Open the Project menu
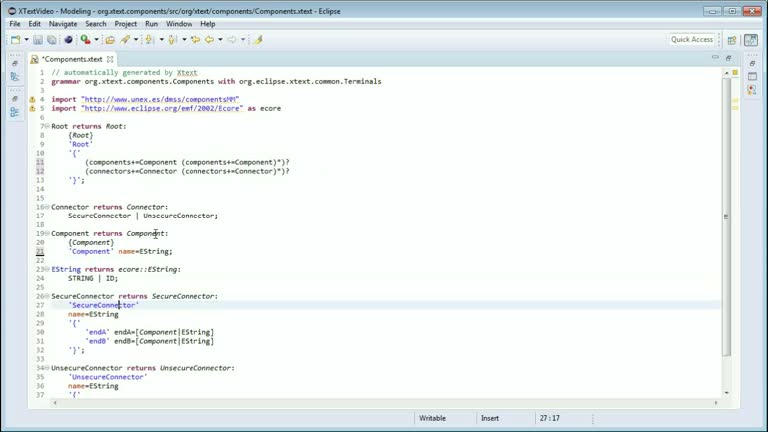The height and width of the screenshot is (432, 768). pos(125,24)
